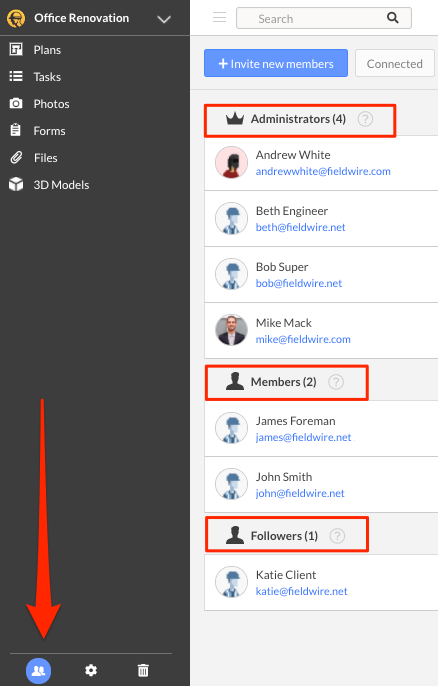
Task: Click the Invite new members button
Action: point(276,63)
